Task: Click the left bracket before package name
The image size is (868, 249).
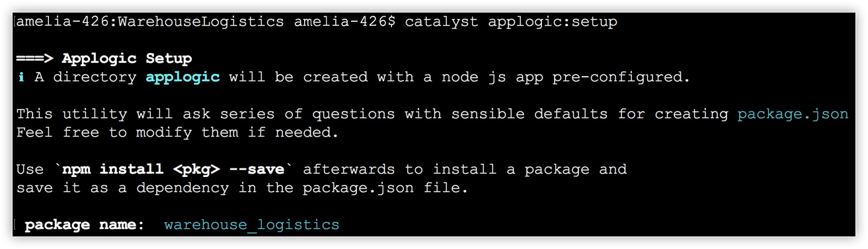Action: tap(15, 226)
